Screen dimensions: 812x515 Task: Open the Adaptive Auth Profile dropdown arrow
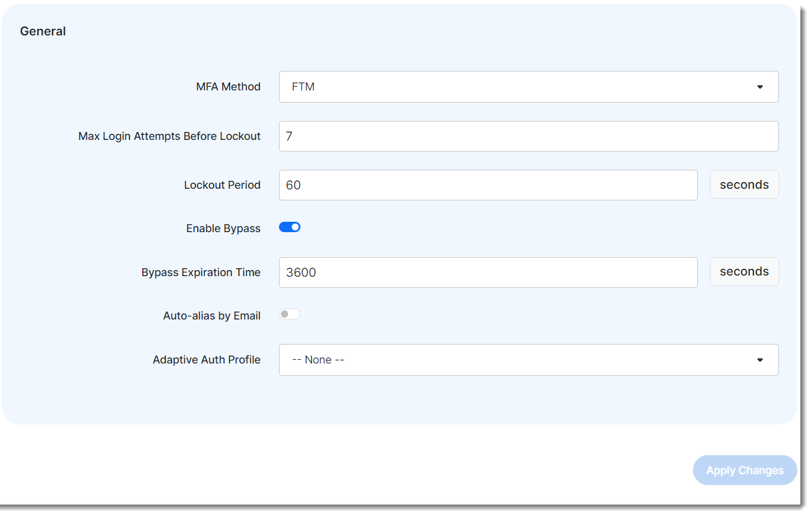(x=760, y=360)
